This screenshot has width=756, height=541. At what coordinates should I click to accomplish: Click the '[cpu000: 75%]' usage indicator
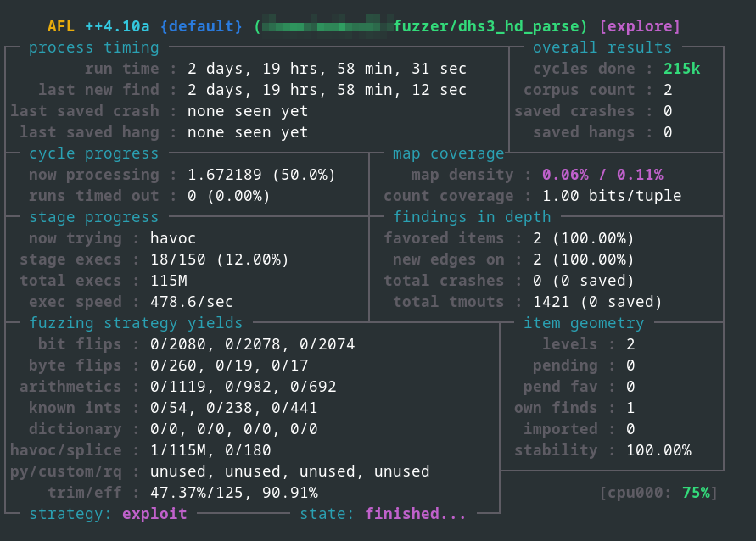pos(658,493)
